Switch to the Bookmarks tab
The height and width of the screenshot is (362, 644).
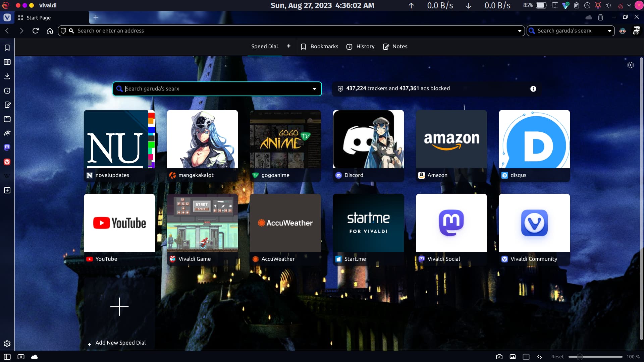tap(319, 47)
